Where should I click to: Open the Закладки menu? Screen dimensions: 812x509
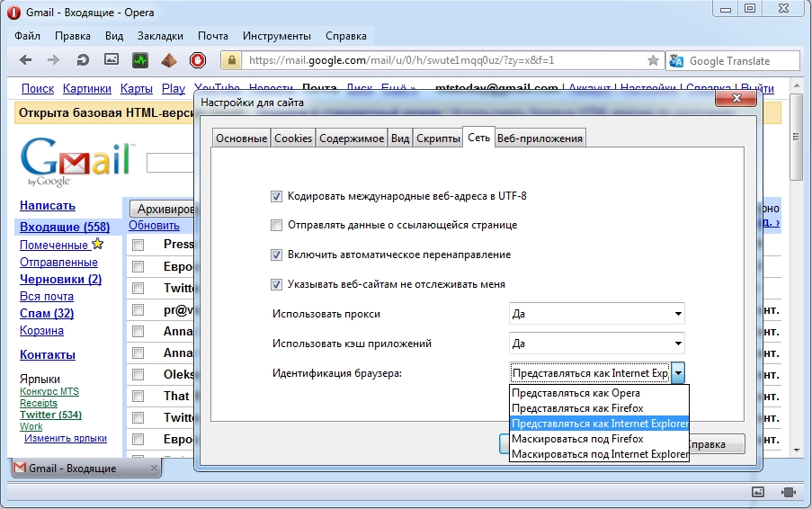[x=160, y=36]
